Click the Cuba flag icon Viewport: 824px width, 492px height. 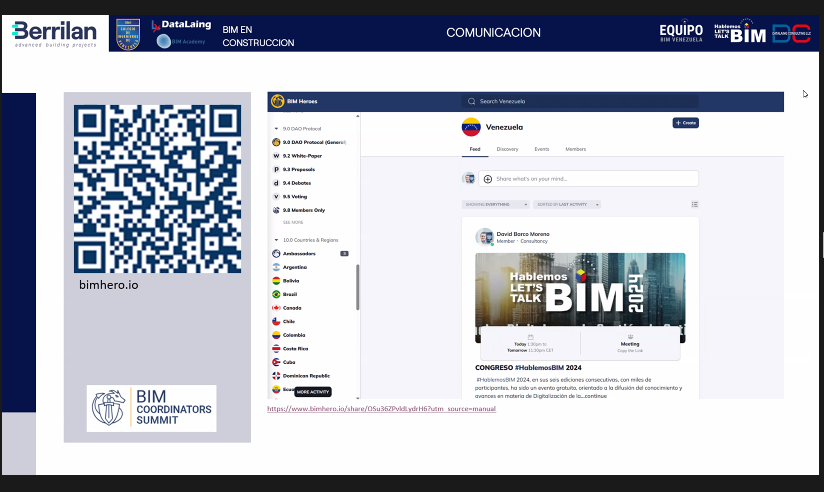(276, 362)
